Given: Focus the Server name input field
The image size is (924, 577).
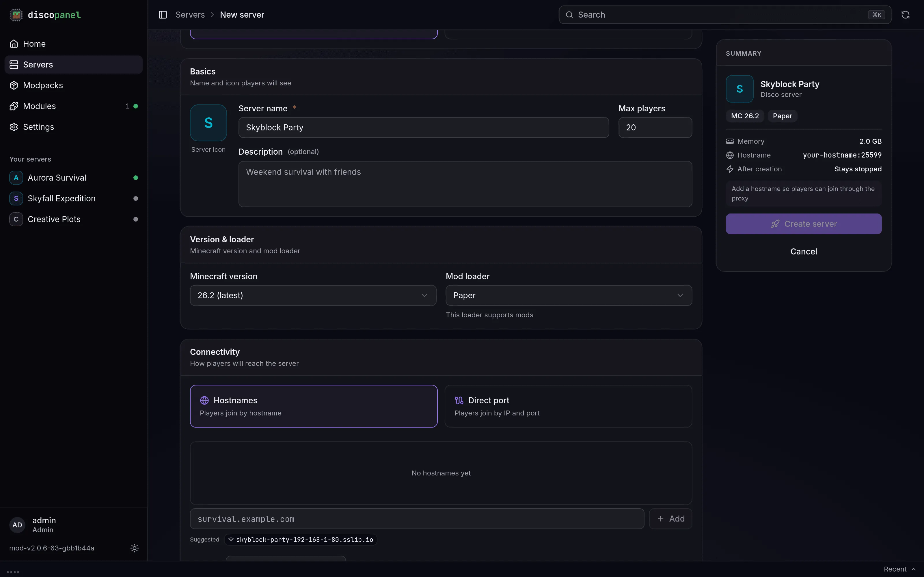Looking at the screenshot, I should [424, 128].
